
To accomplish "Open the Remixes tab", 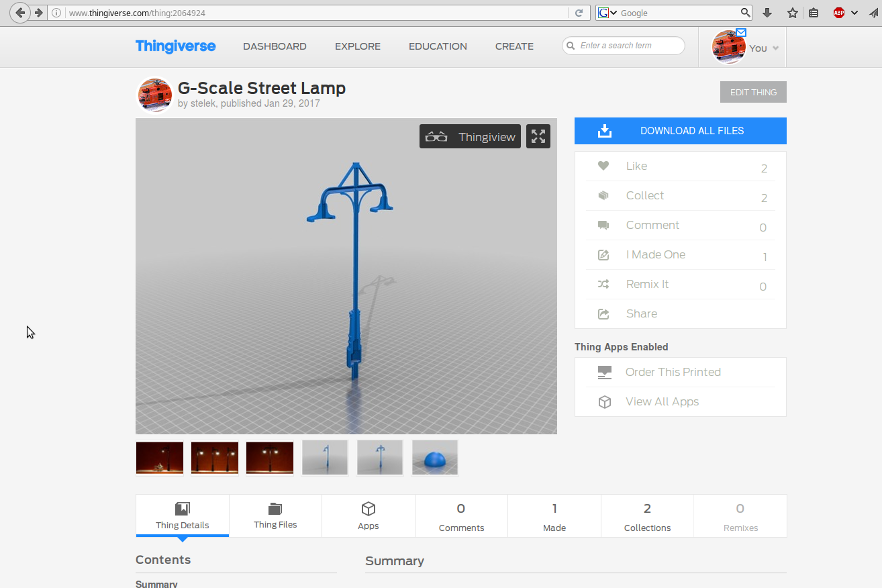I will [740, 516].
